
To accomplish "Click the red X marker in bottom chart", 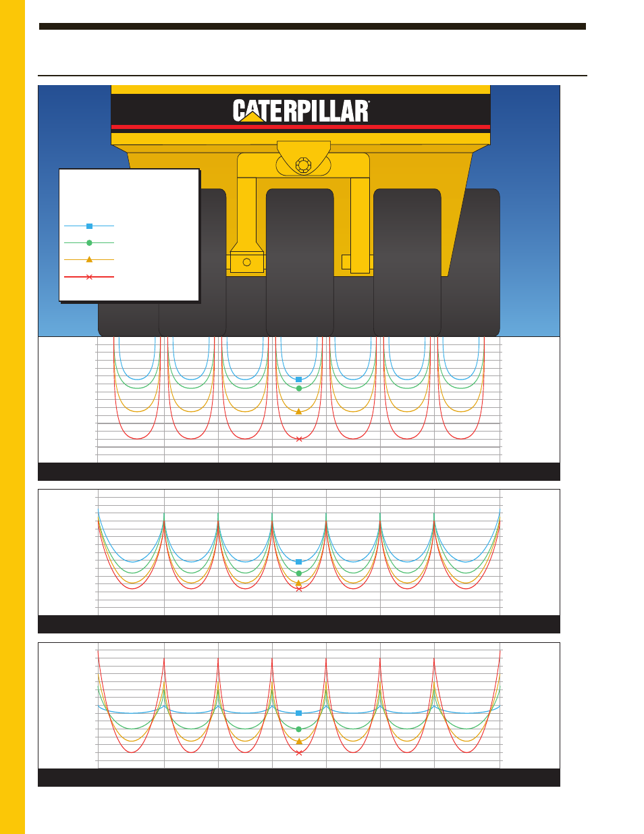I will [x=299, y=753].
